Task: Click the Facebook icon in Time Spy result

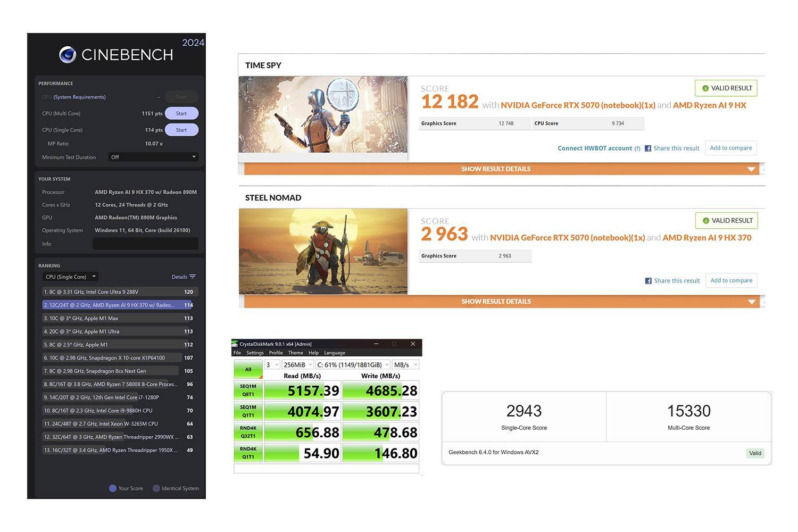Action: 648,148
